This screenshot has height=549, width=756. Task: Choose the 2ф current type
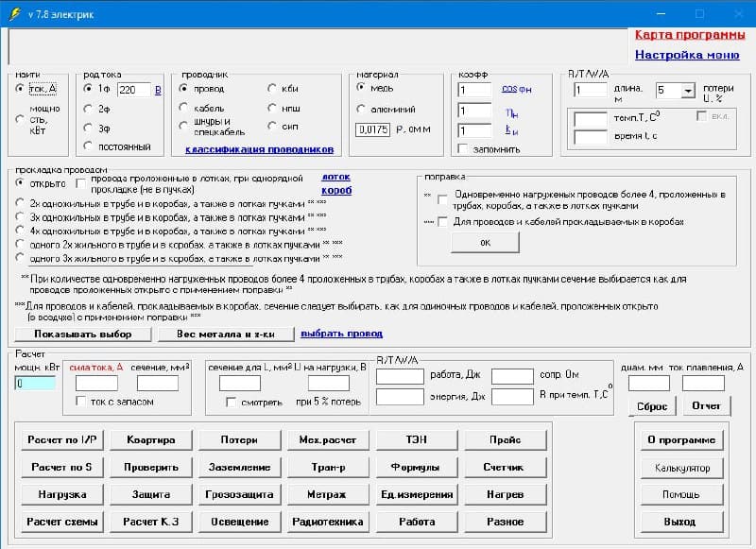click(88, 109)
